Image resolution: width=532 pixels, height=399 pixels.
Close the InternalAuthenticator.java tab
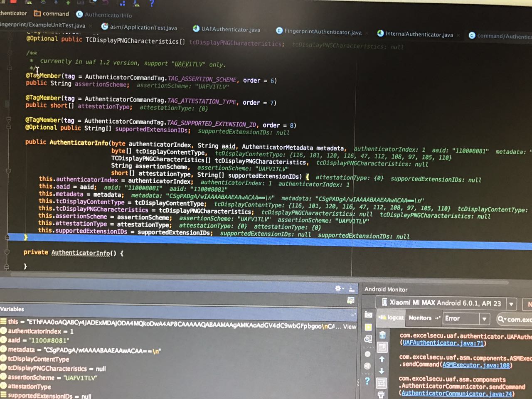(x=458, y=35)
